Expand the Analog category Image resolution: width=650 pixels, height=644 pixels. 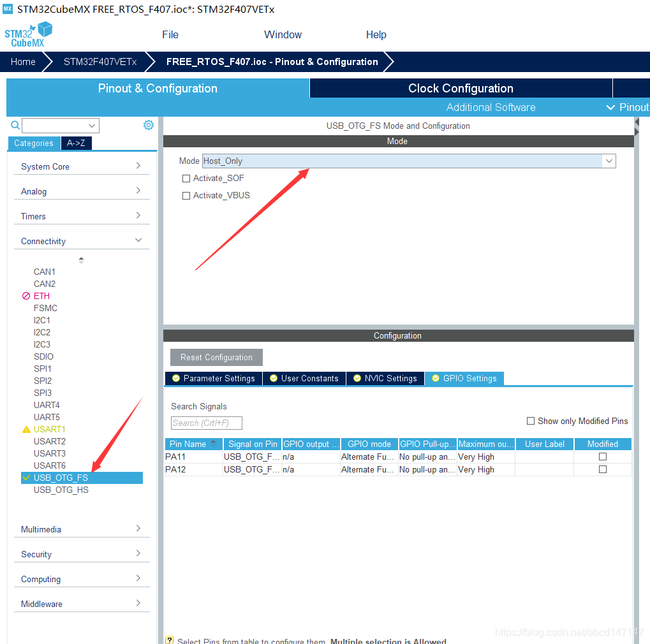coord(82,191)
